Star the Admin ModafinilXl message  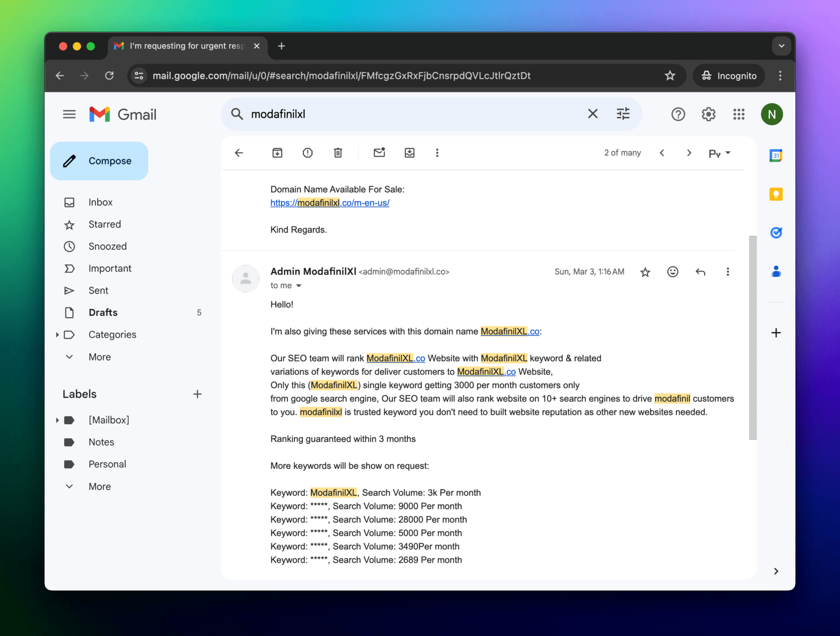pyautogui.click(x=645, y=272)
